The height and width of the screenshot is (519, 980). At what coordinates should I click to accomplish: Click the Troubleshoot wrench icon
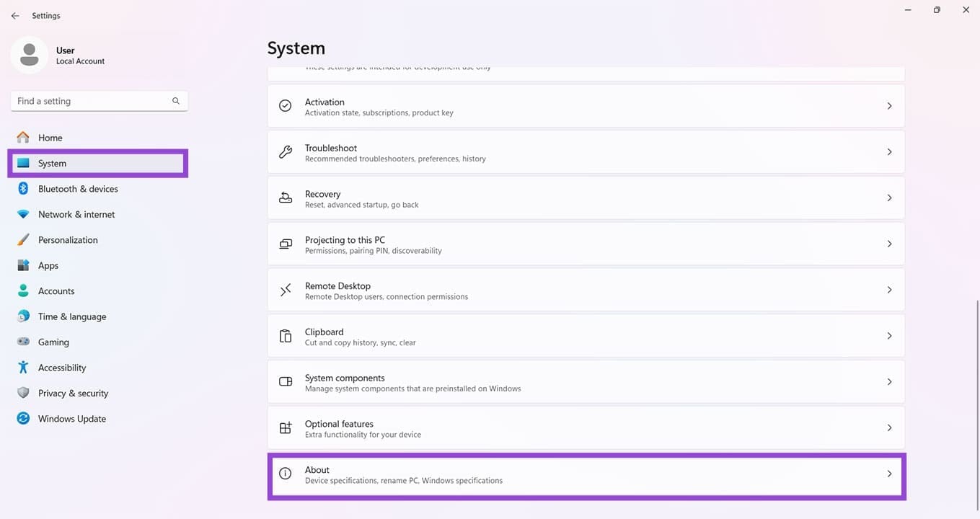(x=286, y=152)
